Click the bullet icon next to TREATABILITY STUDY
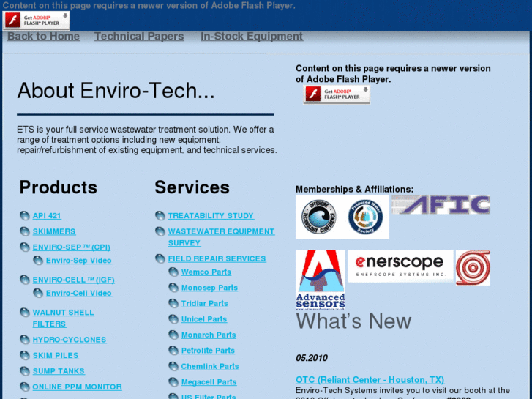 pyautogui.click(x=160, y=216)
